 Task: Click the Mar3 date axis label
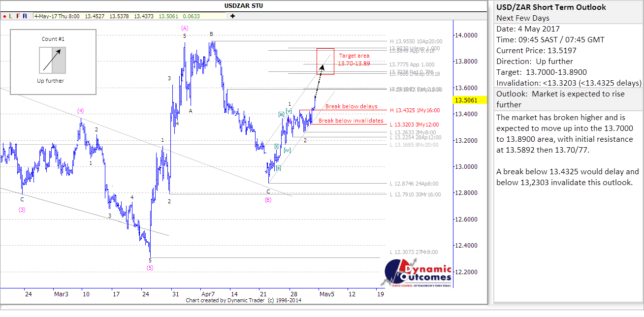point(61,294)
